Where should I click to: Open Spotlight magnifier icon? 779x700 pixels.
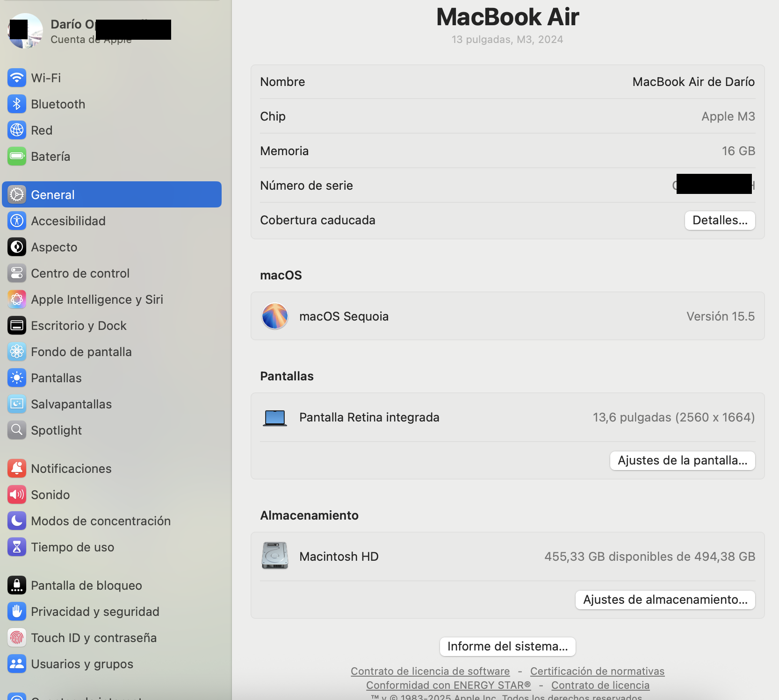17,430
